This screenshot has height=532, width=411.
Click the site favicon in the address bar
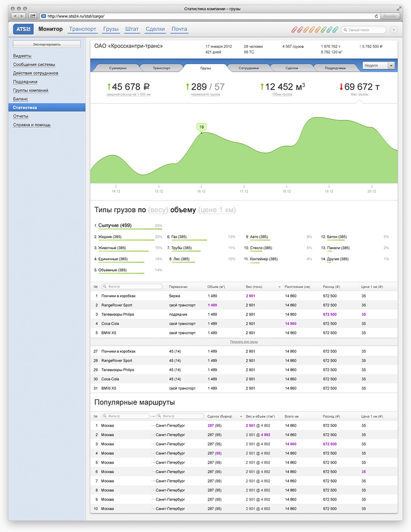tap(44, 16)
